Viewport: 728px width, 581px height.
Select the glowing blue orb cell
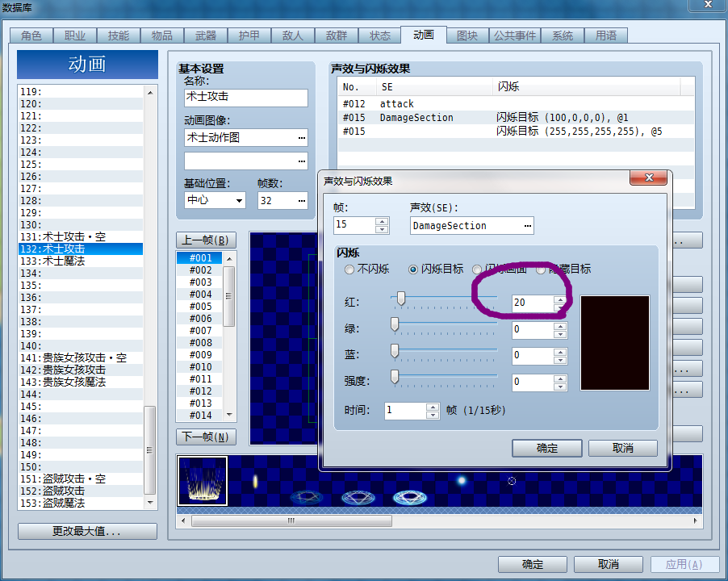(x=461, y=481)
